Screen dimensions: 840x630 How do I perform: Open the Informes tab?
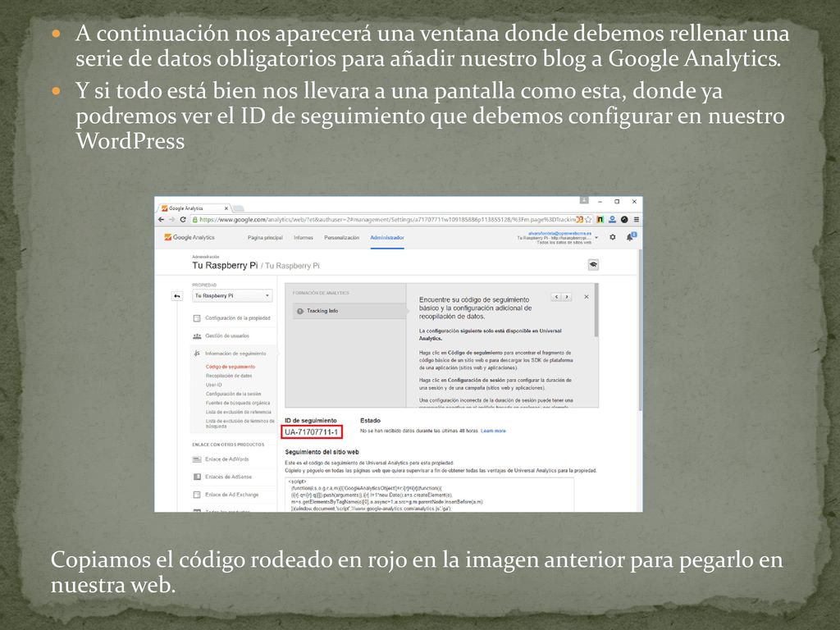pos(304,238)
